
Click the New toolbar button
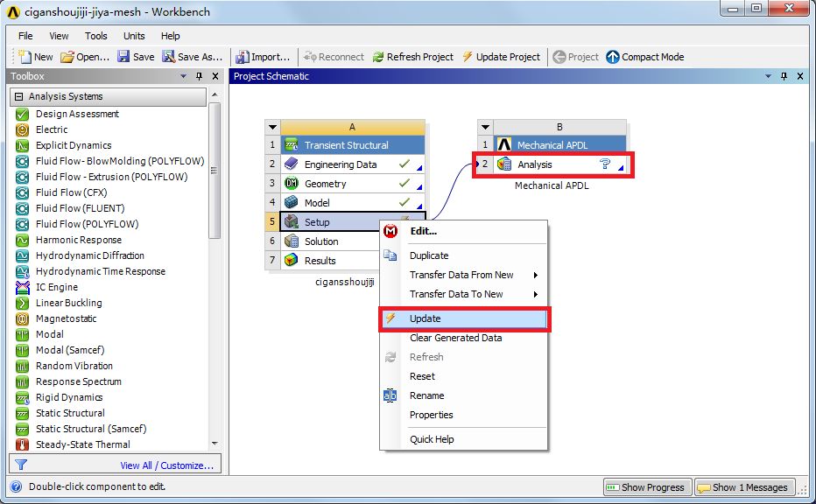[x=35, y=57]
